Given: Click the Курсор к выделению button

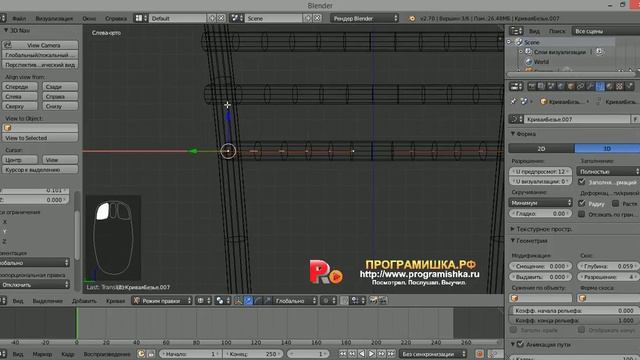Looking at the screenshot, I should click(40, 169).
